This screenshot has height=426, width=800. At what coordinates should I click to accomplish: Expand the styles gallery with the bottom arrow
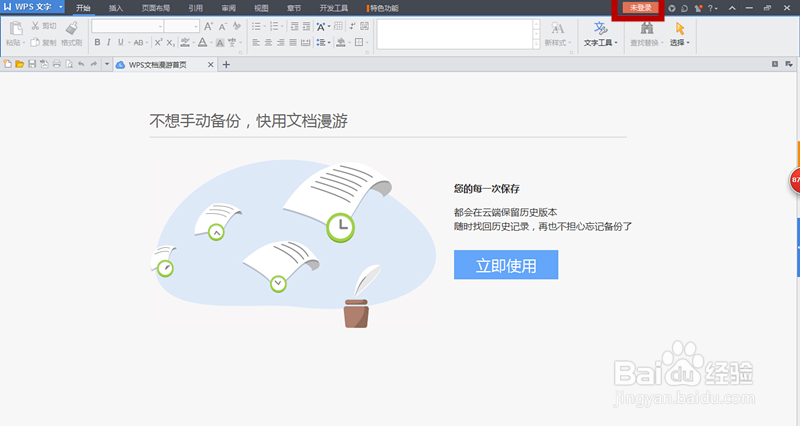(x=536, y=44)
